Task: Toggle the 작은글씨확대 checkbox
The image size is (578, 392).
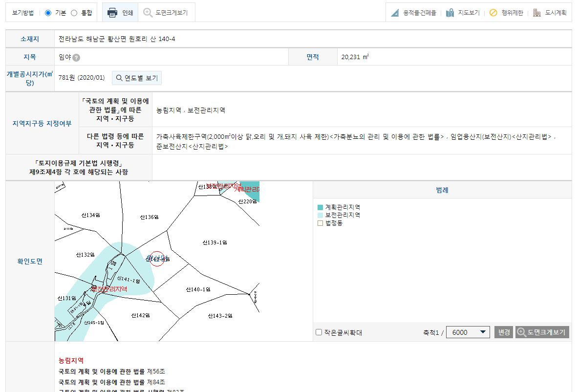Action: pyautogui.click(x=319, y=332)
